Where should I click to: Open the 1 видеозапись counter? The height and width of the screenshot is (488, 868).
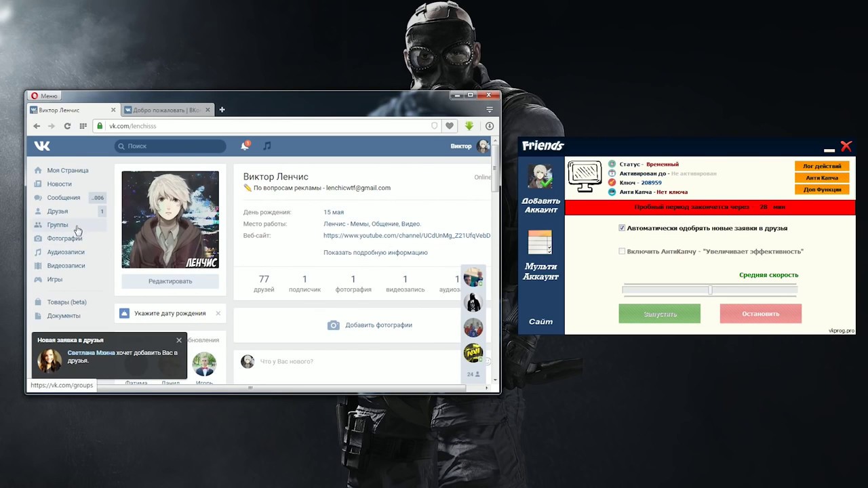[x=405, y=283]
